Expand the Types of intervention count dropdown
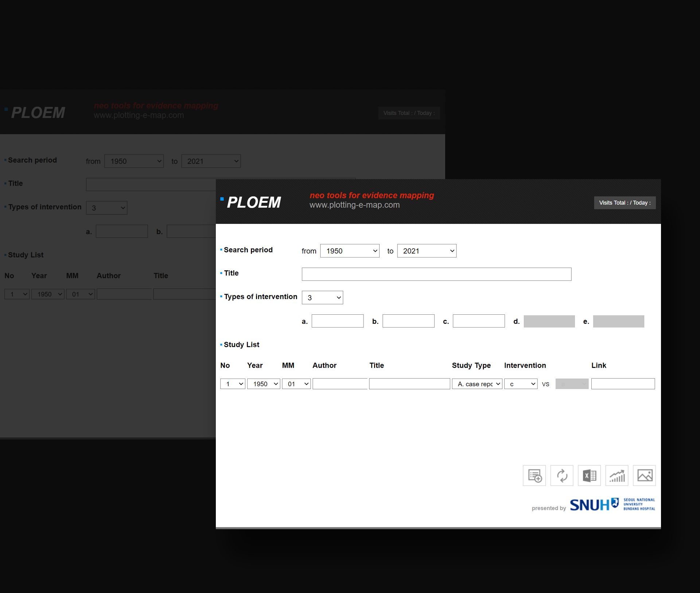Viewport: 700px width, 593px height. click(x=322, y=298)
